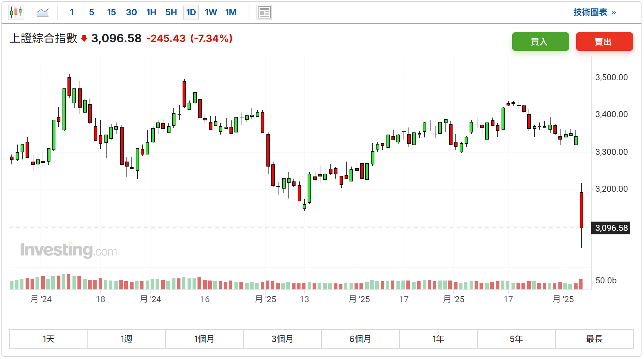
Task: Choose the 1H interval
Action: click(151, 12)
